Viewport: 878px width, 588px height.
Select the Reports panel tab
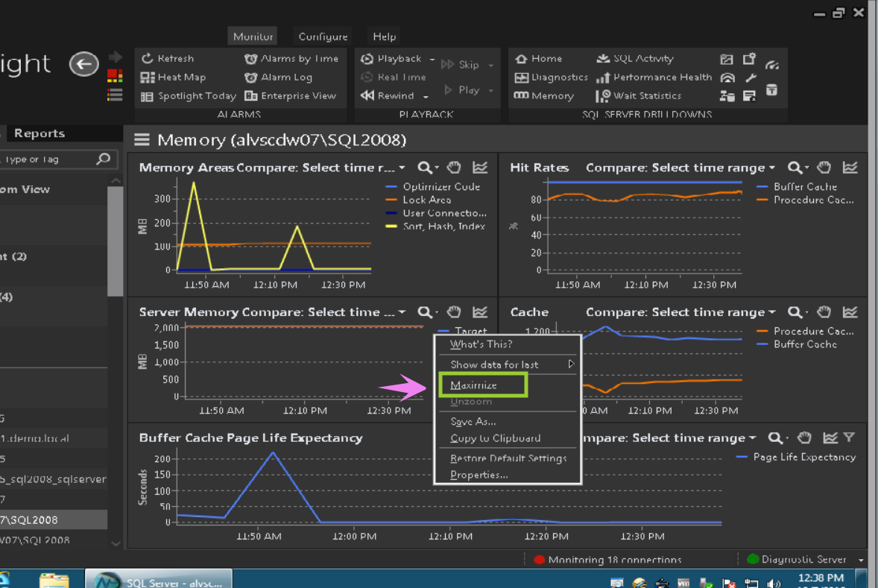(40, 133)
